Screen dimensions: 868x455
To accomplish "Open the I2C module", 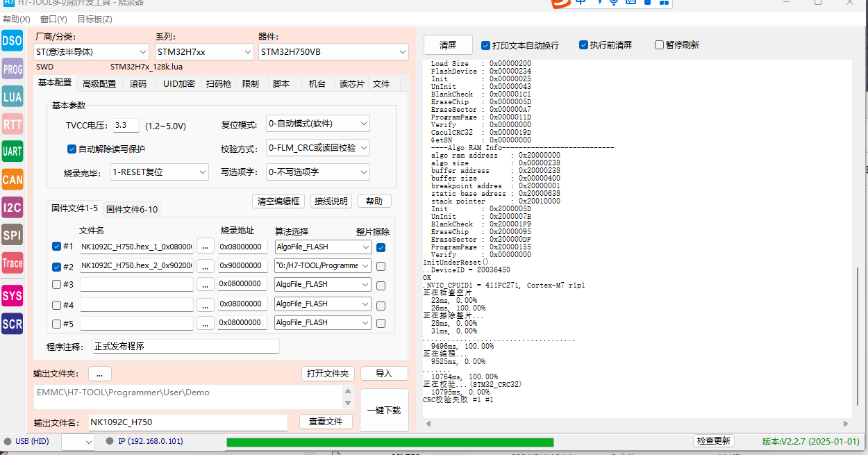I will [12, 207].
